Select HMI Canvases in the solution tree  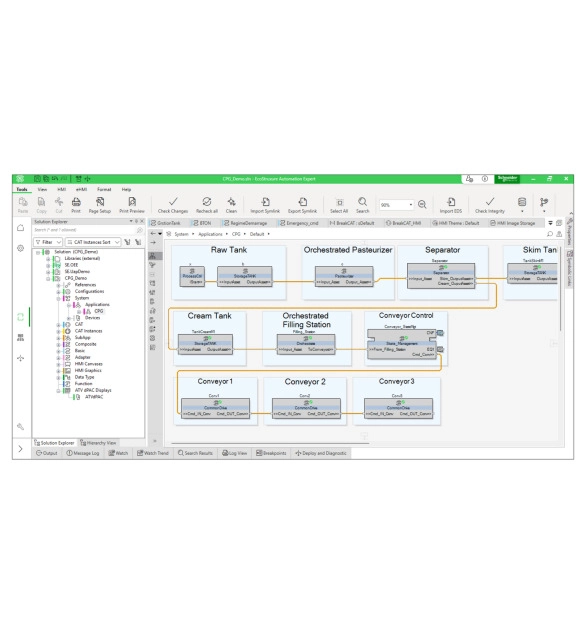pos(88,364)
